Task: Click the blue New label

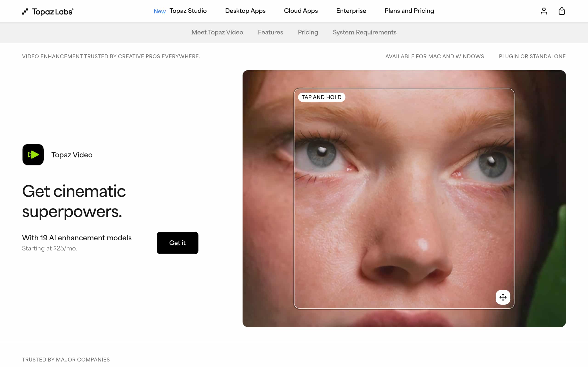Action: (160, 11)
